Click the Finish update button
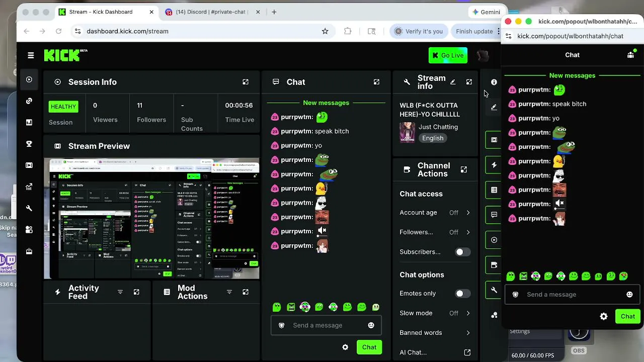 tap(474, 31)
